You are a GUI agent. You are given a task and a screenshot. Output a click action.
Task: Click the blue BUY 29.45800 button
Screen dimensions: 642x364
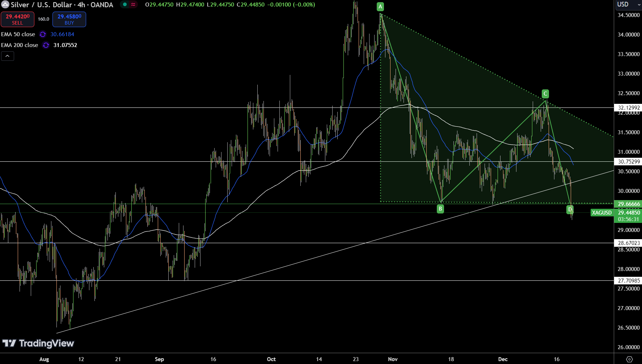pyautogui.click(x=69, y=19)
